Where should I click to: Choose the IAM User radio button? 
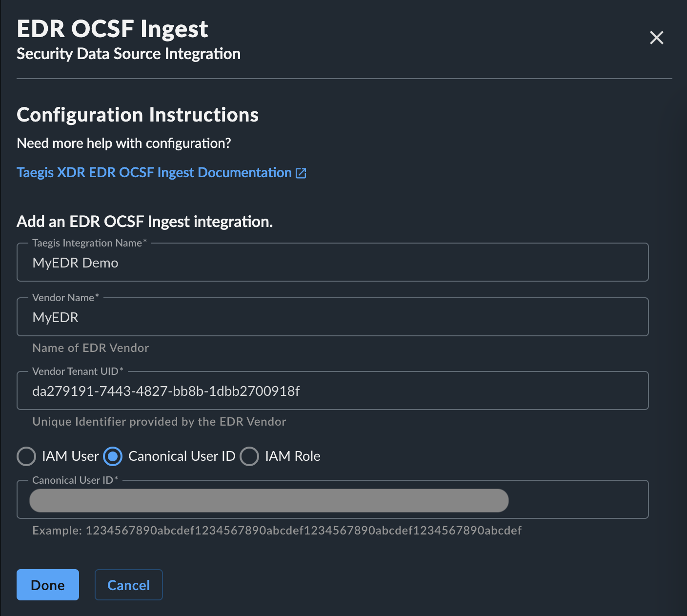26,456
